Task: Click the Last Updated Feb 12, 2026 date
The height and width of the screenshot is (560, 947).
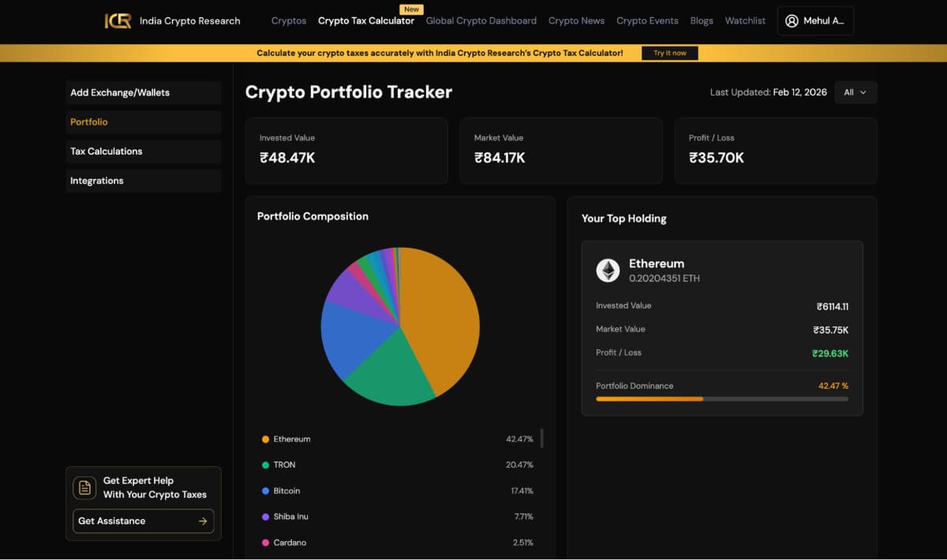Action: point(769,92)
